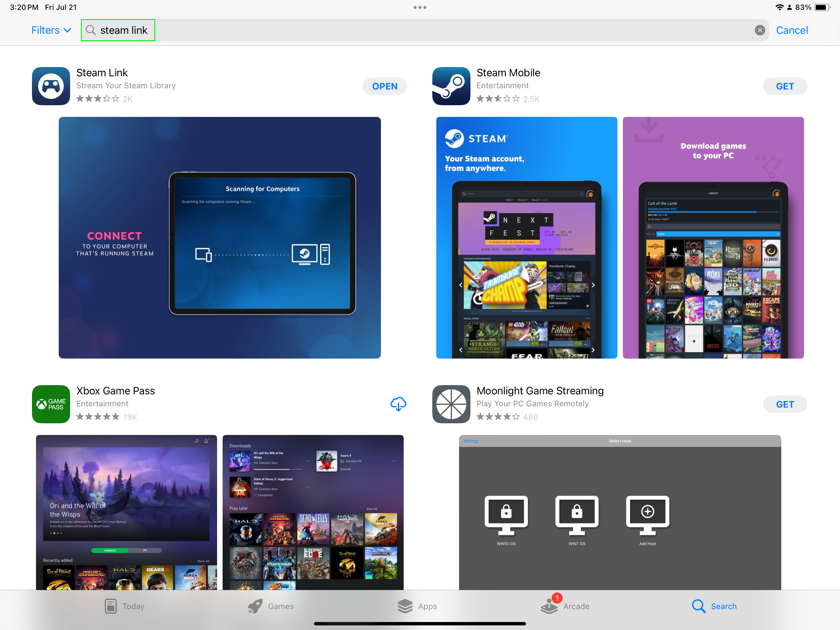Tap the Moonlight Select Host screenshot
Viewport: 840px width, 630px height.
620,513
